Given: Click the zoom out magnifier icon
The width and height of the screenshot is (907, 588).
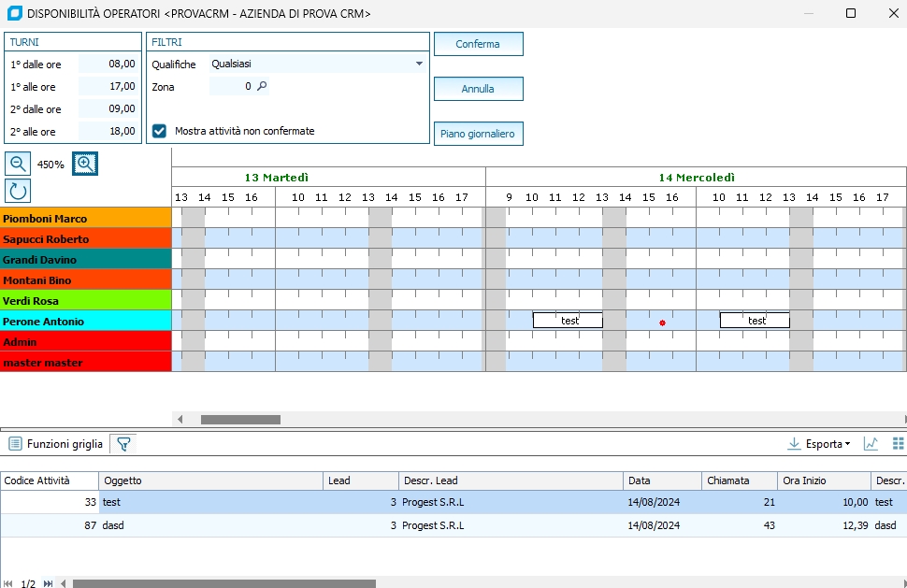Looking at the screenshot, I should (x=18, y=164).
